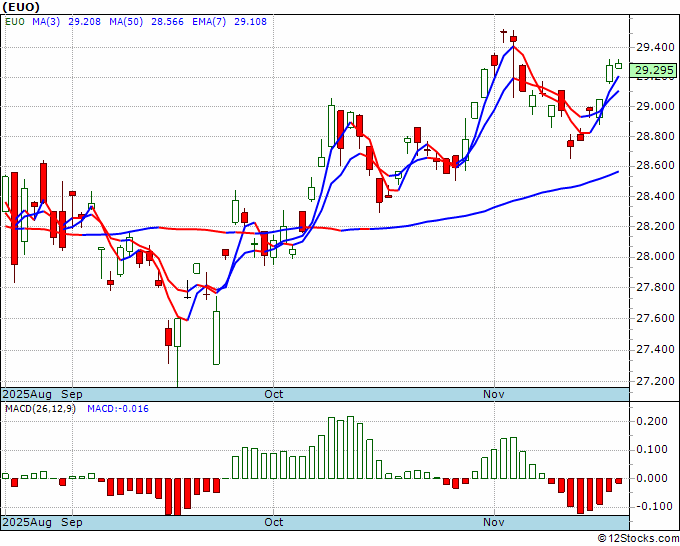
Task: Select the MA(3) legend label
Action: pos(46,22)
